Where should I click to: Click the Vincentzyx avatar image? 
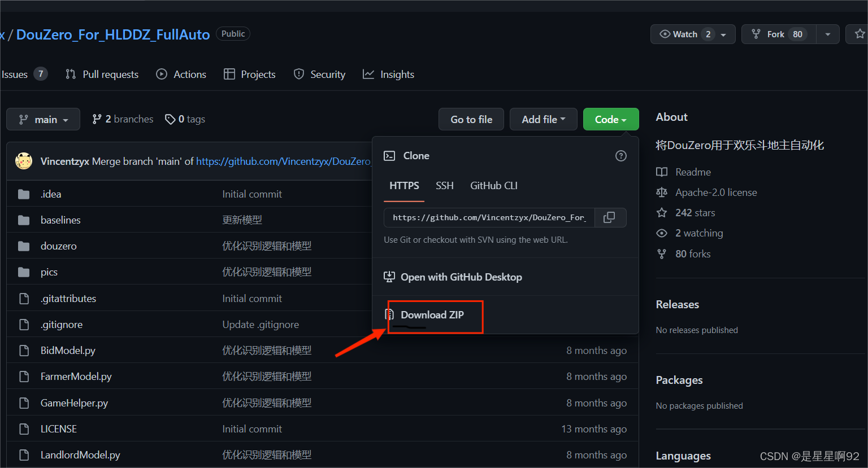24,161
